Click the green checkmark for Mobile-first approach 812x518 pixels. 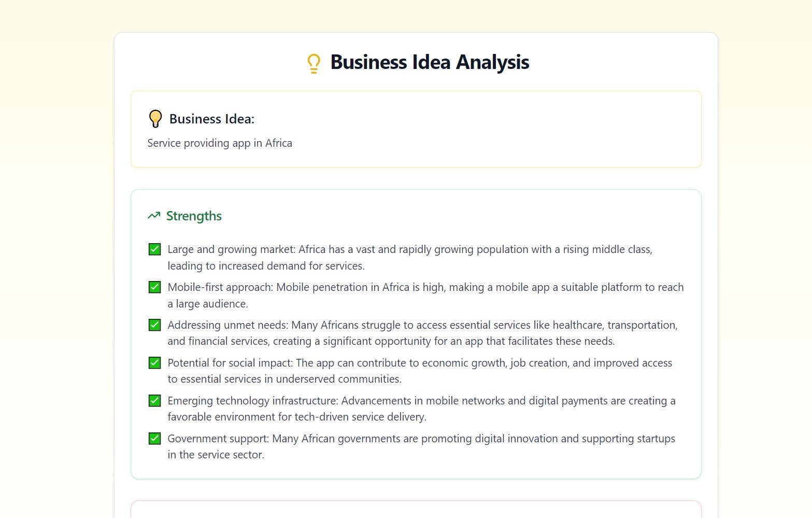(154, 287)
